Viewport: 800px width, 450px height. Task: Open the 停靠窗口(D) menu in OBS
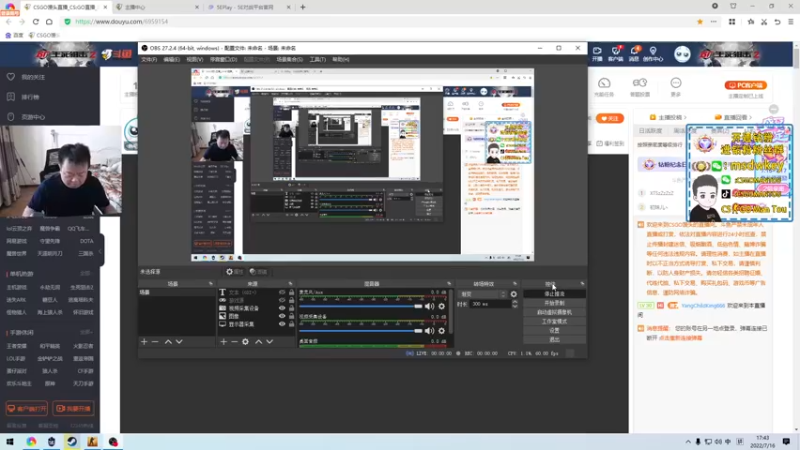pos(223,60)
